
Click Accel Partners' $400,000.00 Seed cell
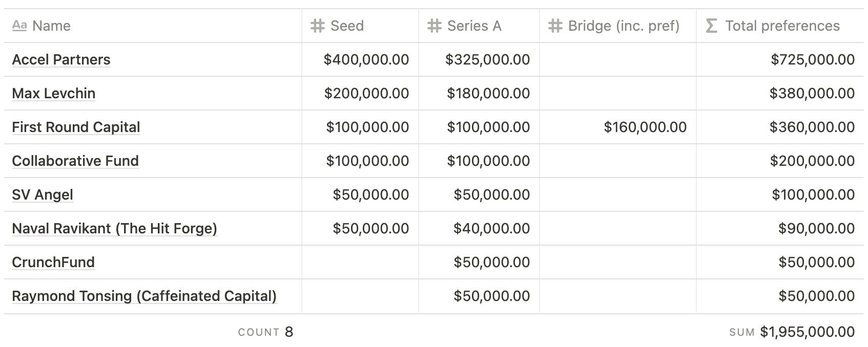(366, 60)
